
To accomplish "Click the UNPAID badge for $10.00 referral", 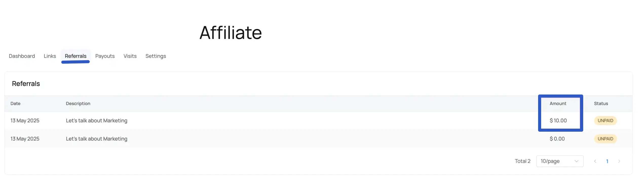I will coord(605,121).
